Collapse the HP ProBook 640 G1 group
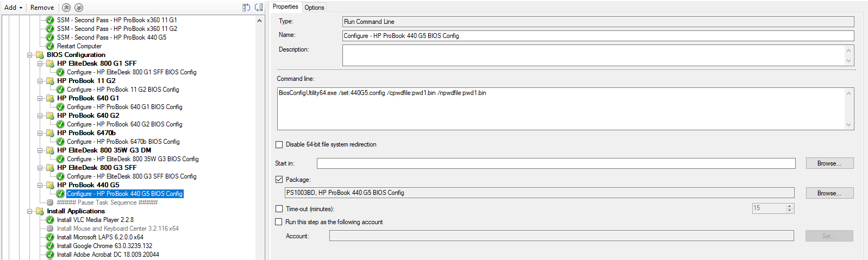 (40, 98)
